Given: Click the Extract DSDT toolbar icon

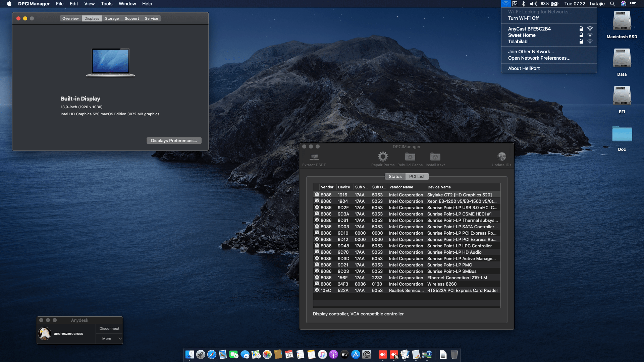Looking at the screenshot, I should [x=314, y=157].
